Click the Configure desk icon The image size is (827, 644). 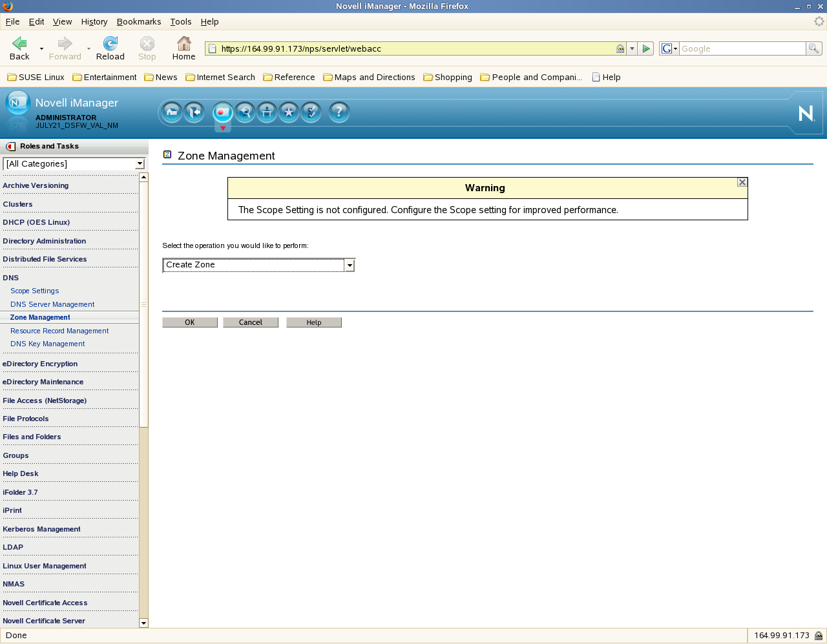[267, 112]
